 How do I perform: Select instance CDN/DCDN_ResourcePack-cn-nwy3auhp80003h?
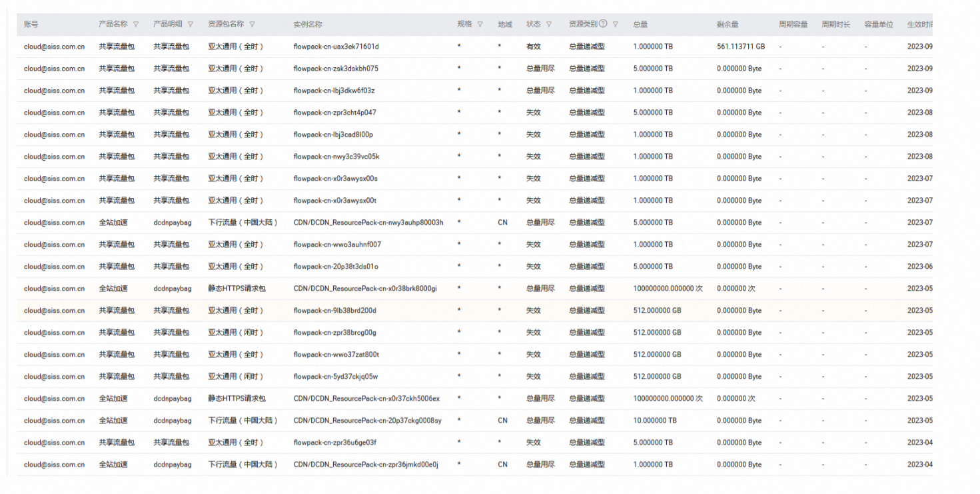click(x=368, y=223)
